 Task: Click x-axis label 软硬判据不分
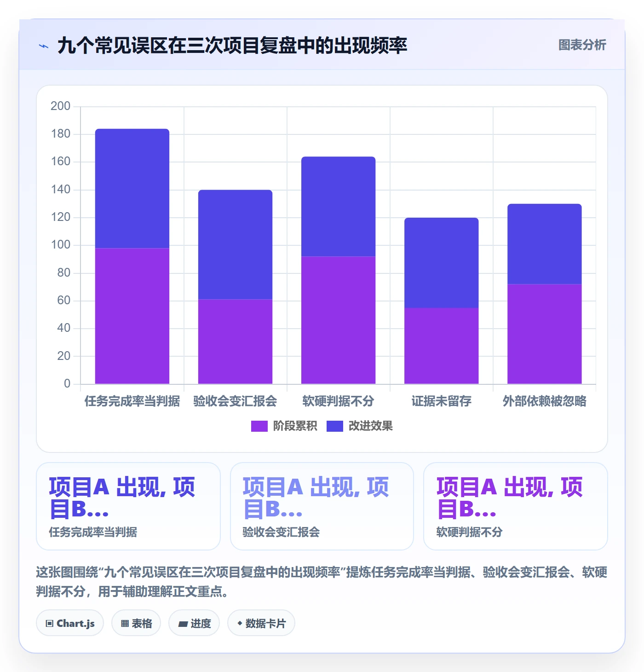pos(338,401)
